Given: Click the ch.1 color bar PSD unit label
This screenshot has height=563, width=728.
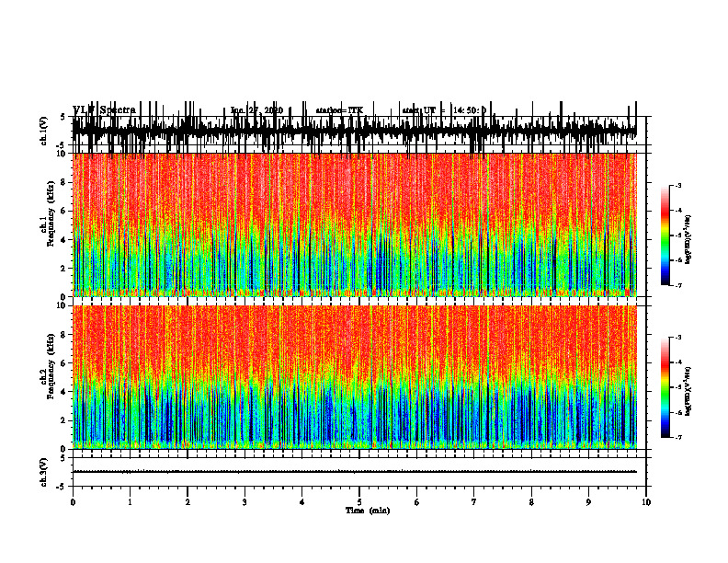Looking at the screenshot, I should [688, 240].
